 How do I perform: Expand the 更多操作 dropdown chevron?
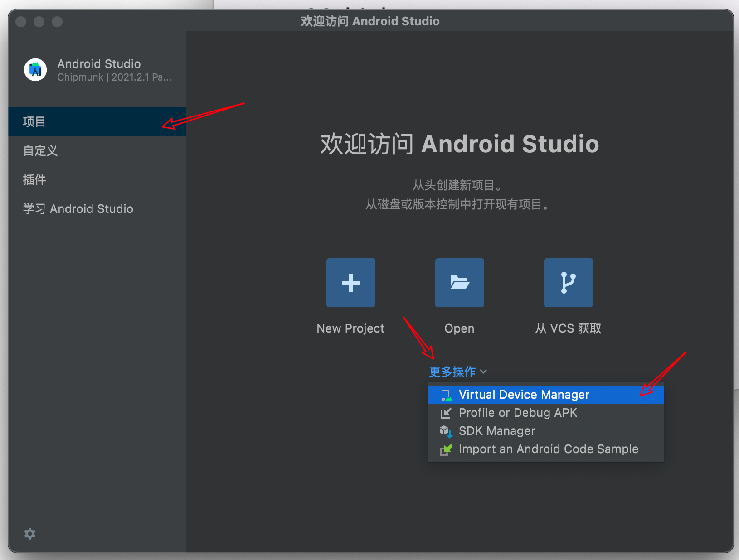[x=483, y=372]
